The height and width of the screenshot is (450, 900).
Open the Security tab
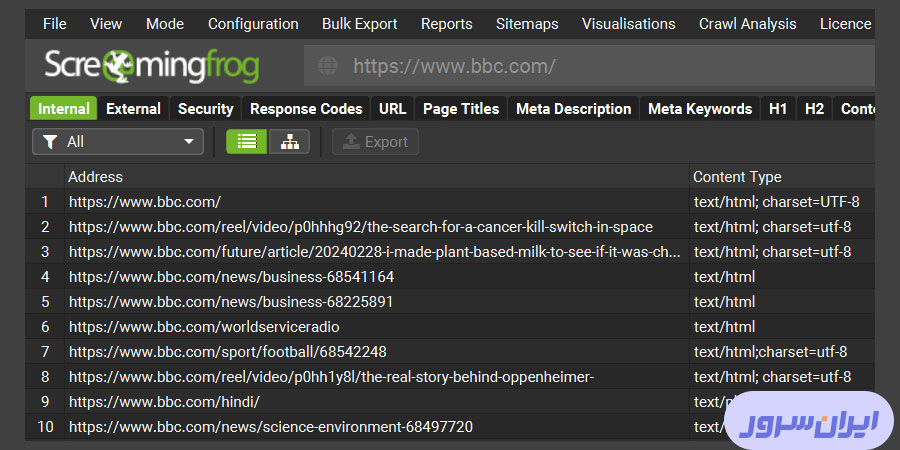205,109
